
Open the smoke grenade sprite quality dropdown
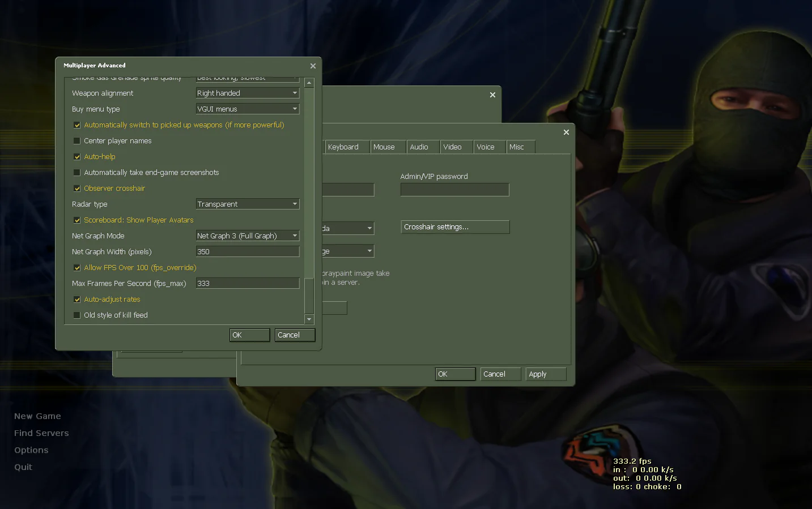248,78
